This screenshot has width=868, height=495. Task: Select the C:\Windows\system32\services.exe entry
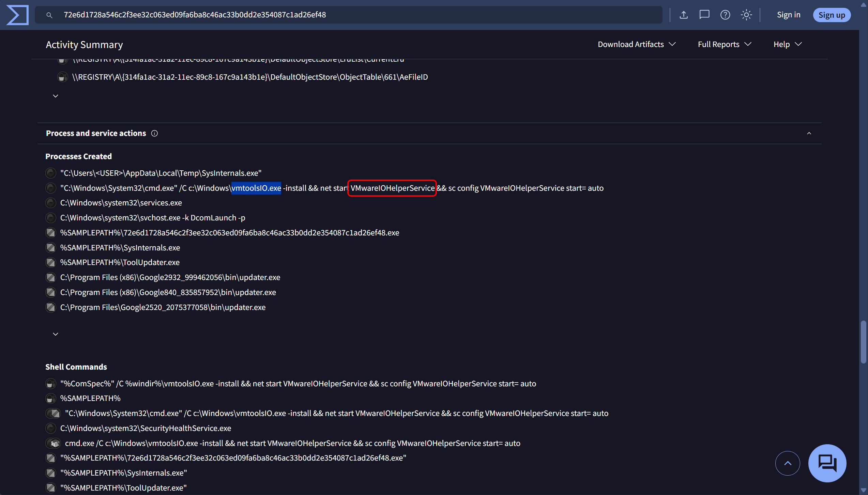click(121, 203)
